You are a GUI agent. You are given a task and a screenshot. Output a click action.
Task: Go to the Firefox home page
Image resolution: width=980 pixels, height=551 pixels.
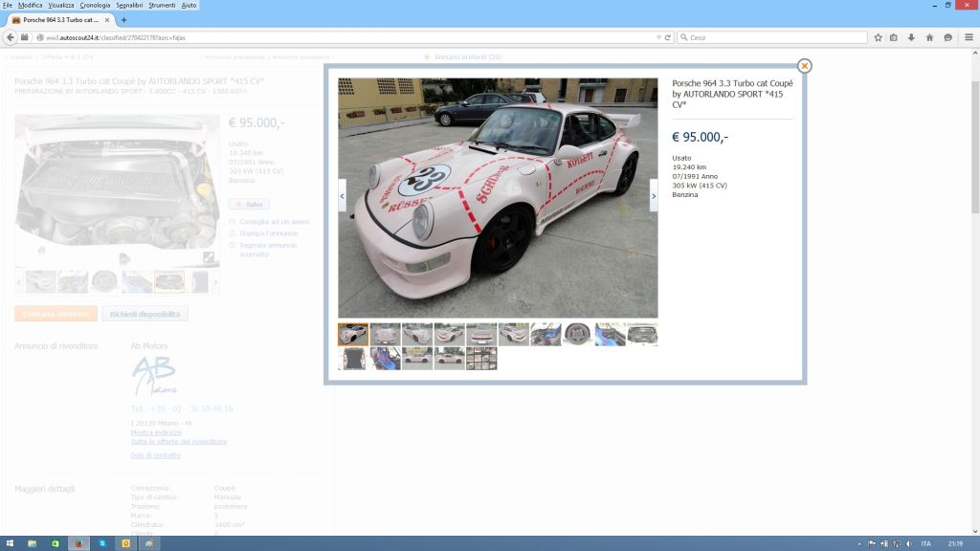929,37
